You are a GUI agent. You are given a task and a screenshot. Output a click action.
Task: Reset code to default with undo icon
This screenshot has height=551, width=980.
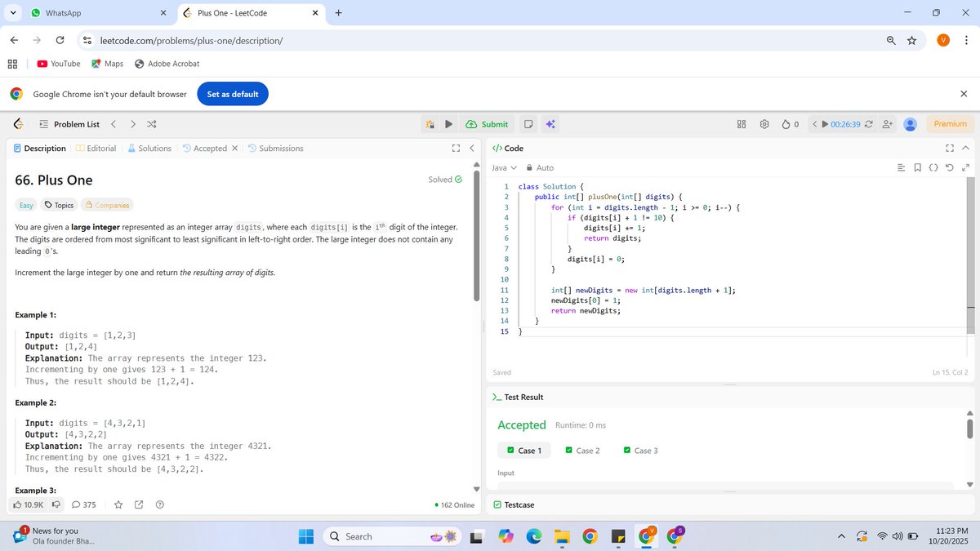[x=950, y=167]
